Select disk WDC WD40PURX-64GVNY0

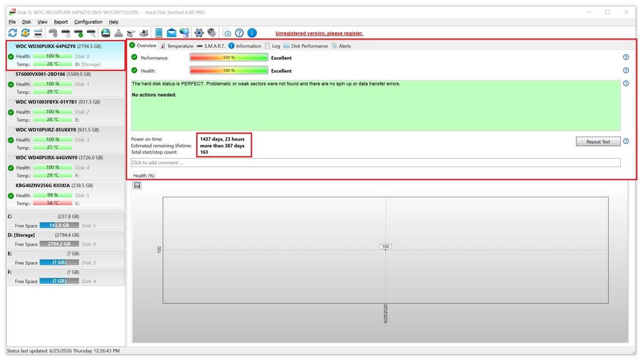click(66, 167)
